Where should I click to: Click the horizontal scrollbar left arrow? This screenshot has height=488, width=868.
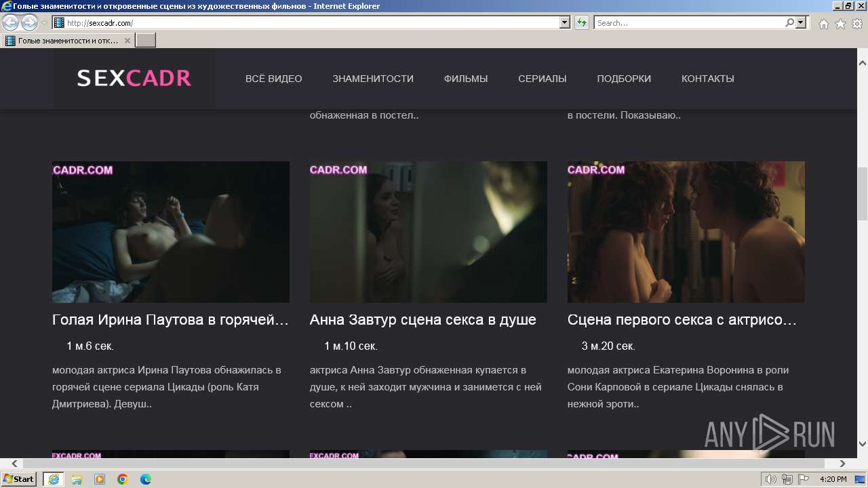point(15,464)
